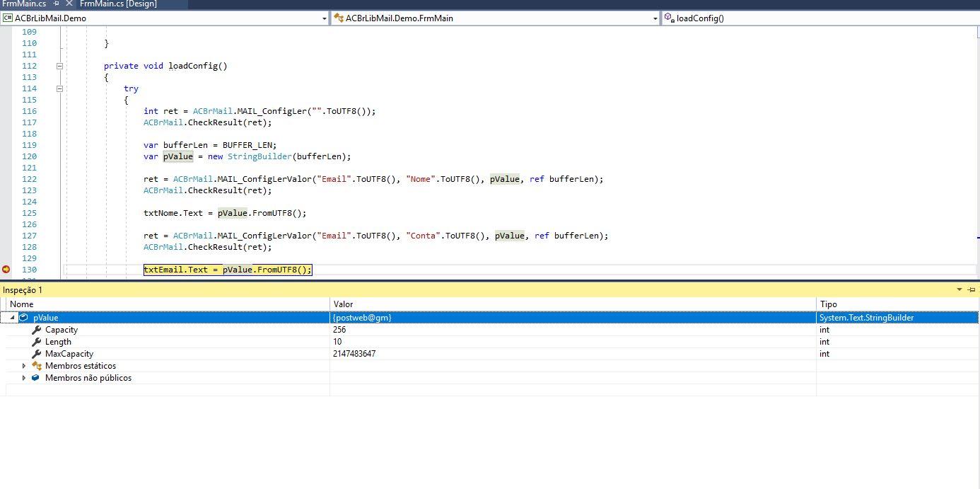Select the FrmMain.cs code tab

click(x=24, y=4)
